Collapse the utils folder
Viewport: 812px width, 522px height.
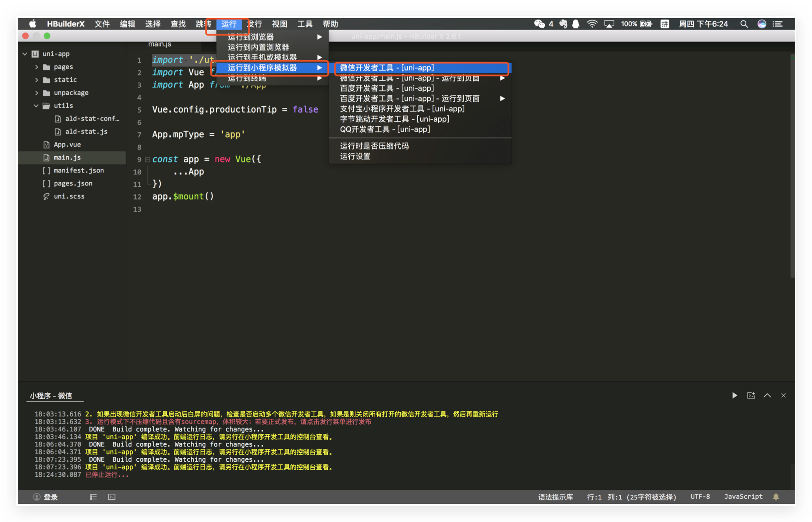pos(36,106)
